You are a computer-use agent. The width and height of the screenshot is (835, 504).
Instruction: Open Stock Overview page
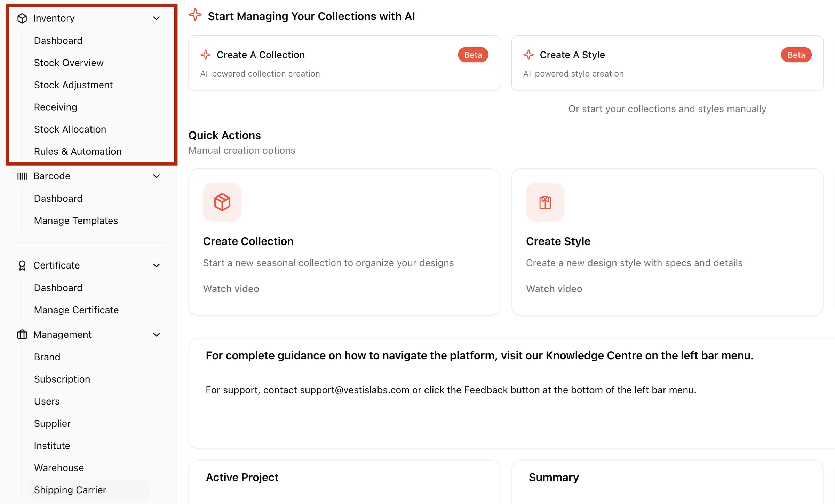pos(69,63)
